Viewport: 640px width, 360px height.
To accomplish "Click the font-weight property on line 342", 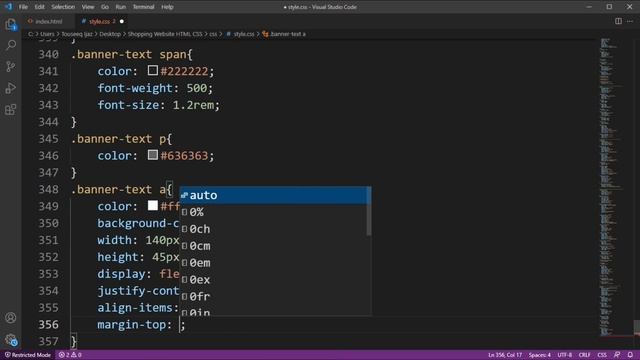I will 135,88.
